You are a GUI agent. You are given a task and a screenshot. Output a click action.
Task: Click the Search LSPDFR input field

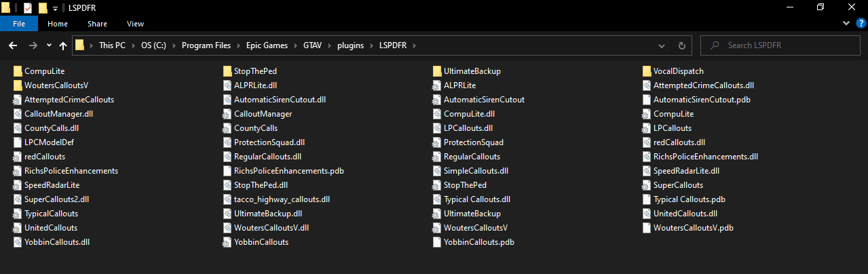tap(782, 45)
